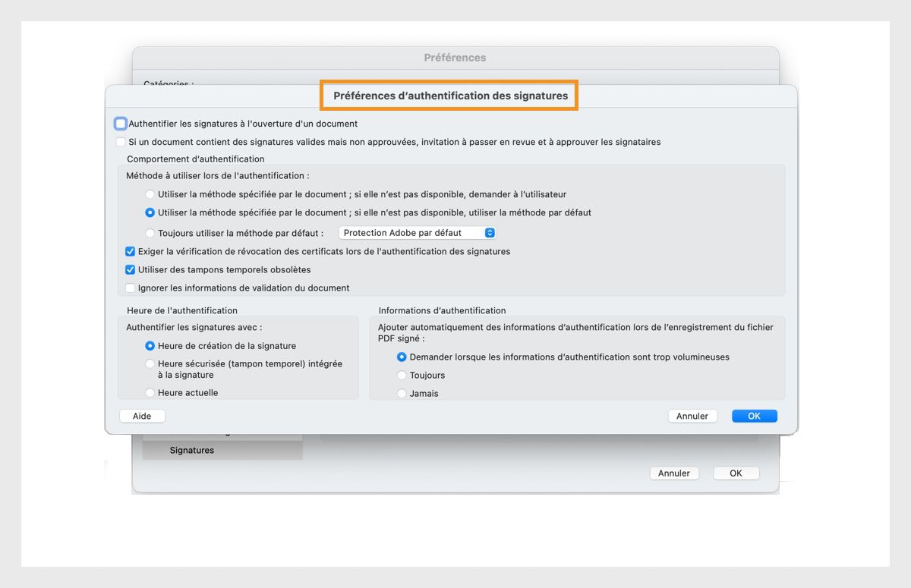Select "Jamais" under Informations d'authentification
911x588 pixels.
(x=402, y=393)
